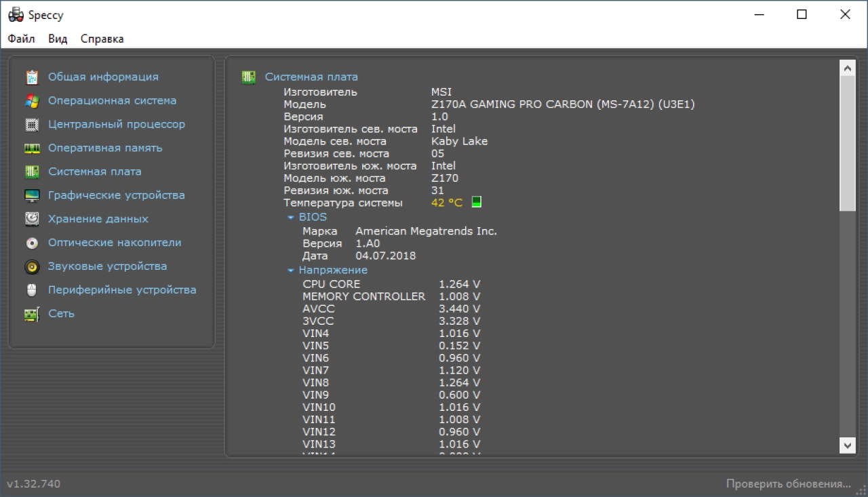Open Хранение данных section
Image resolution: width=868 pixels, height=497 pixels.
click(x=98, y=219)
